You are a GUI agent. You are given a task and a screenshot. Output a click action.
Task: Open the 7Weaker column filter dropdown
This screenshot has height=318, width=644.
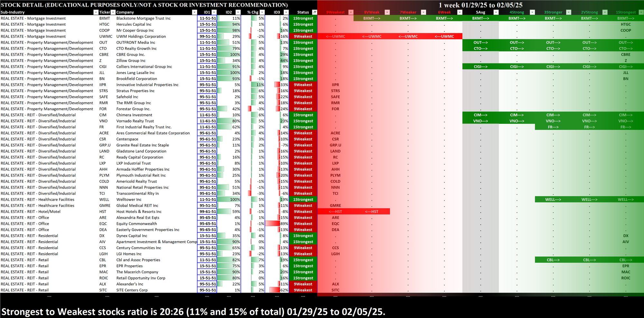[x=423, y=12]
